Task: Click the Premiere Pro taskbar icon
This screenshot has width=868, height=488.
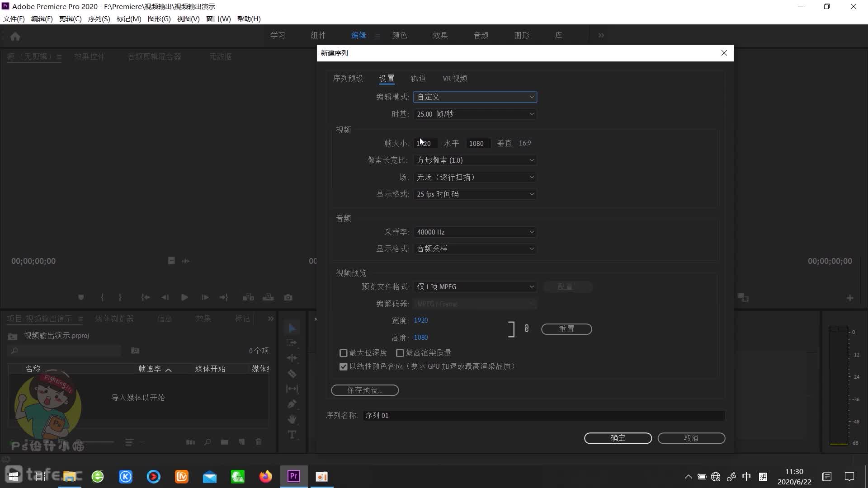Action: point(294,477)
